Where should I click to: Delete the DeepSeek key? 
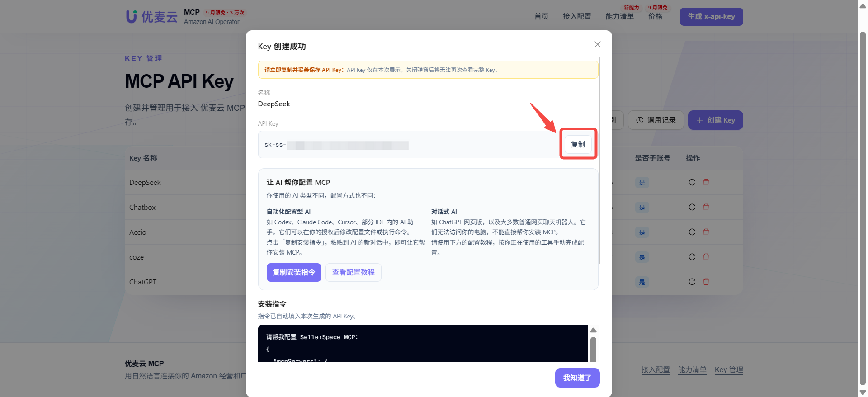[x=706, y=182]
